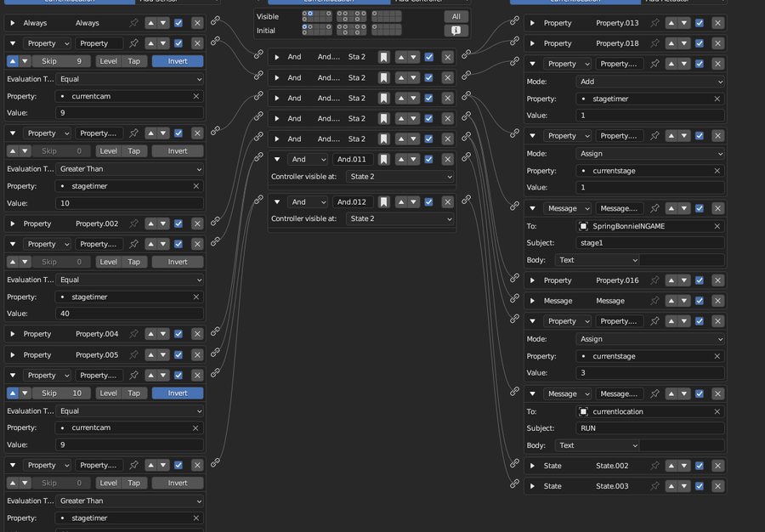The height and width of the screenshot is (532, 765).
Task: Disable the Property.005 sensor checkbox
Action: pyautogui.click(x=178, y=355)
